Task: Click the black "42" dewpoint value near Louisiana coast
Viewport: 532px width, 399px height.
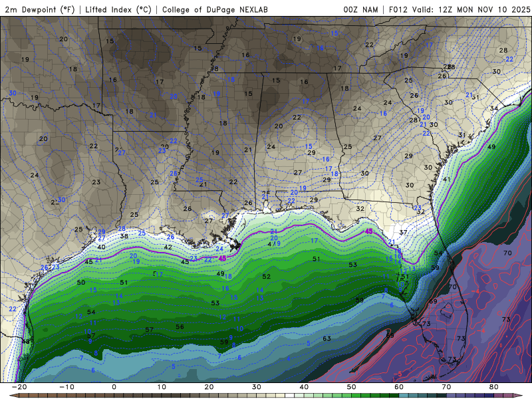Action: [168, 247]
